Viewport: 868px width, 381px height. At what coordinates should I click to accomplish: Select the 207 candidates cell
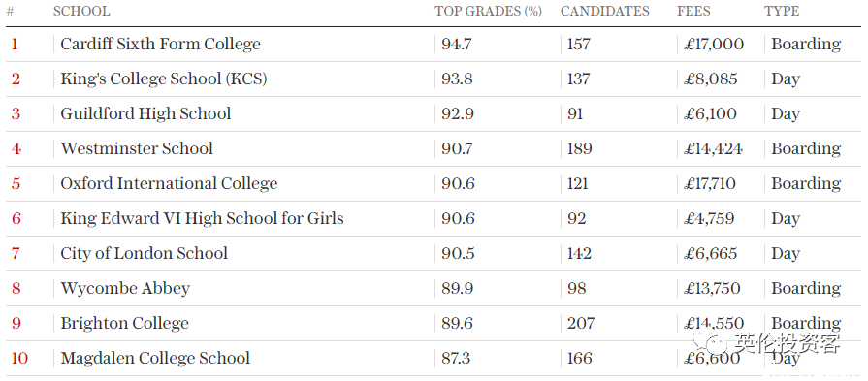pyautogui.click(x=581, y=324)
